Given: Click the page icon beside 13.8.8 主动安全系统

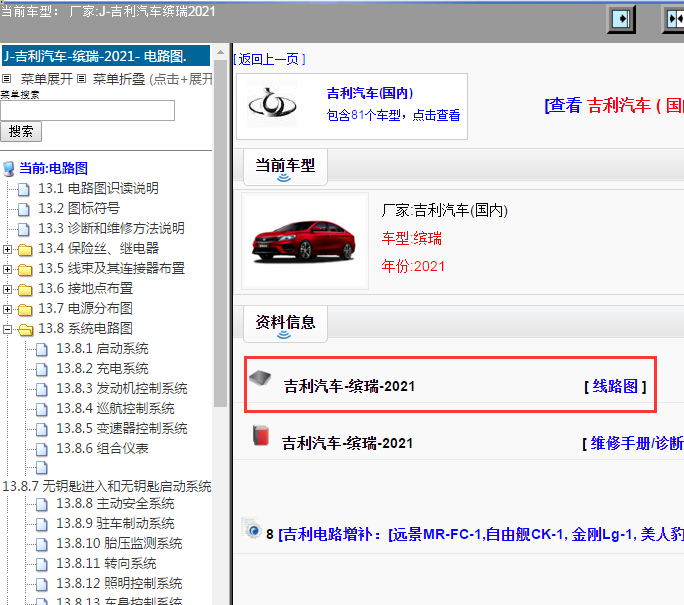Looking at the screenshot, I should pos(42,505).
